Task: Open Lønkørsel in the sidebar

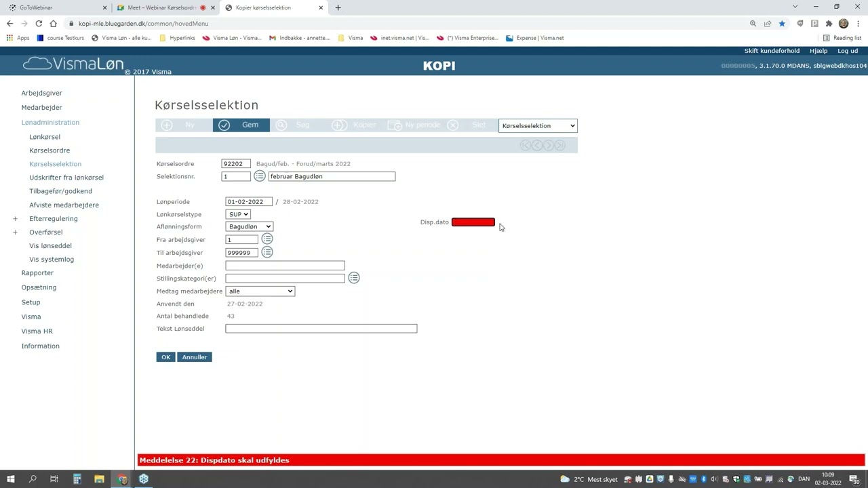Action: pyautogui.click(x=45, y=137)
